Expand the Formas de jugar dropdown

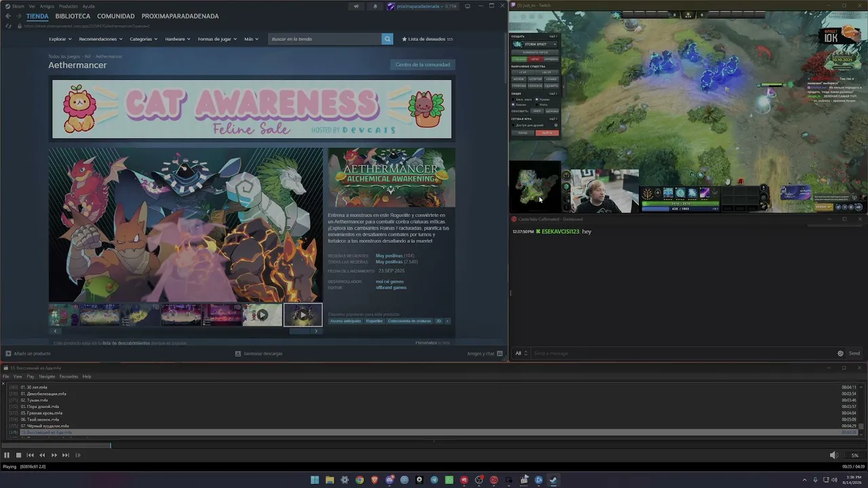[x=217, y=39]
